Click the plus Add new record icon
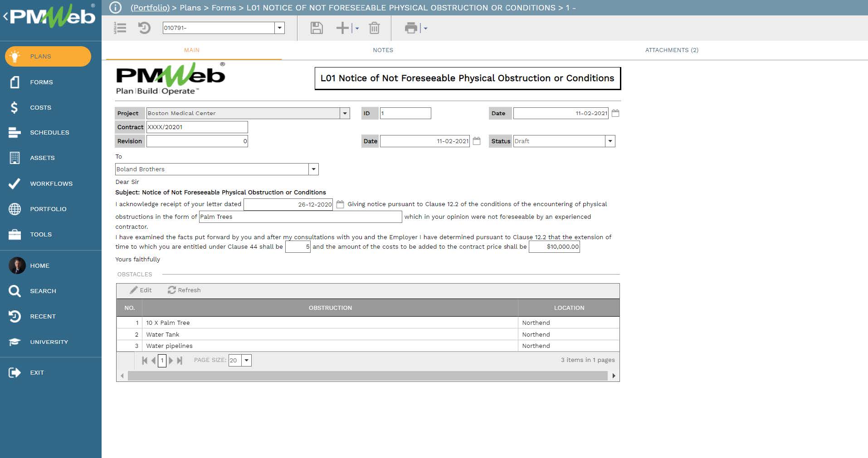The image size is (868, 458). (342, 28)
